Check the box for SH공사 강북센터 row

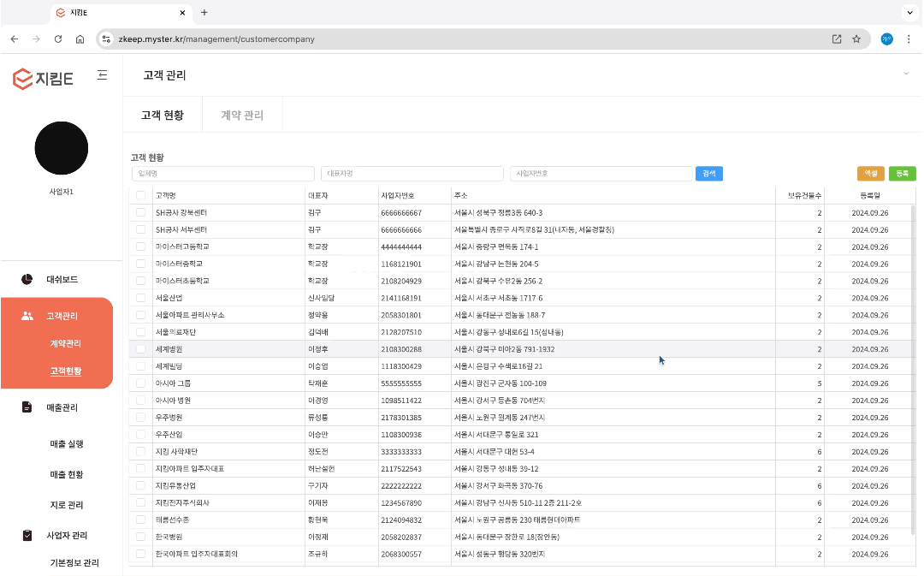tap(141, 212)
